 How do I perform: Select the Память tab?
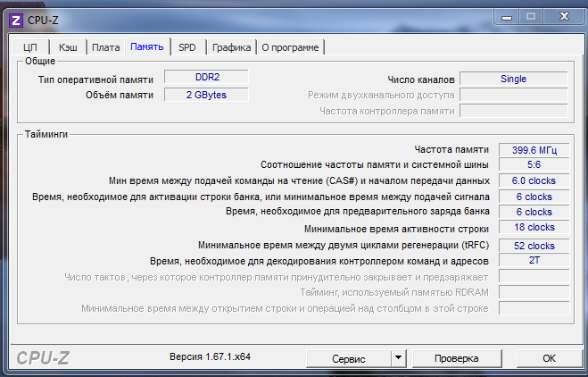(x=147, y=46)
